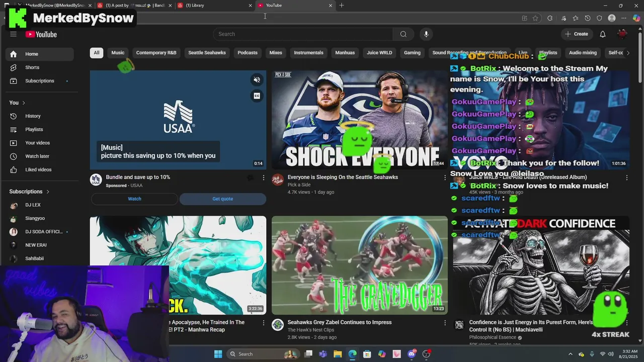This screenshot has width=644, height=362.
Task: Click Edge favorite star in address bar
Action: [535, 18]
